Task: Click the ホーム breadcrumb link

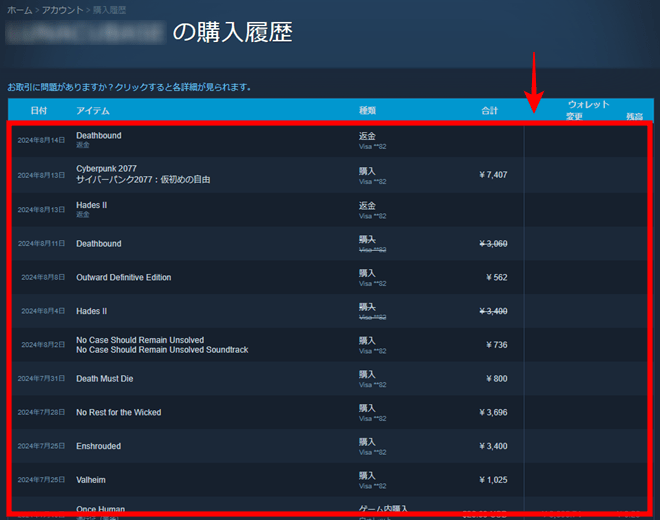Action: point(19,9)
